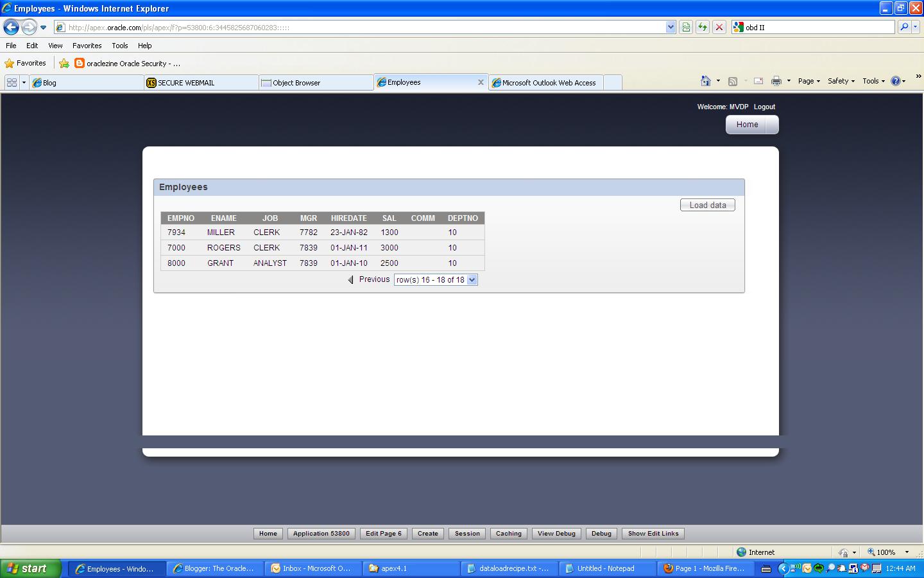Screen dimensions: 924x578
Task: Open the Print icon in the toolbar
Action: coord(776,81)
